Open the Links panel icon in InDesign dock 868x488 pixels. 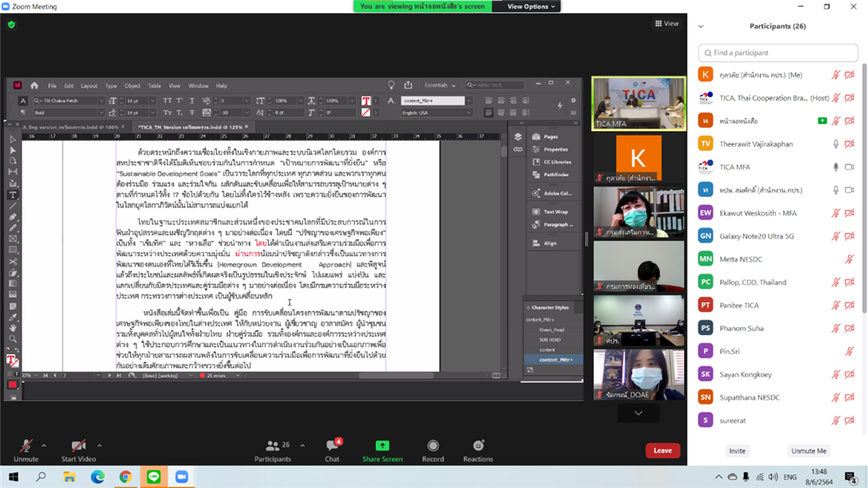pyautogui.click(x=517, y=149)
